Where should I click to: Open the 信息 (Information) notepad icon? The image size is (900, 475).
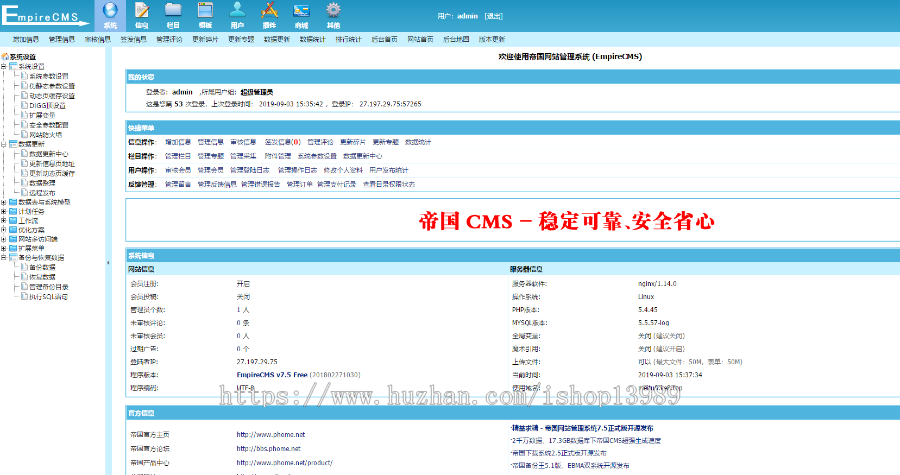142,10
